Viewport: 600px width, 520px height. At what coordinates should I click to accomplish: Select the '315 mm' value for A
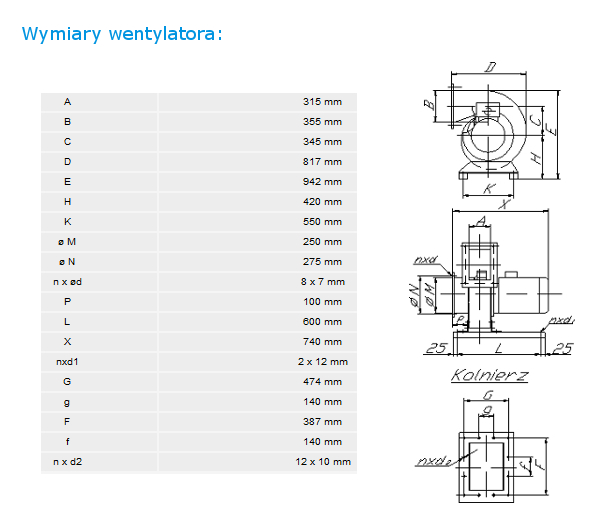click(322, 102)
